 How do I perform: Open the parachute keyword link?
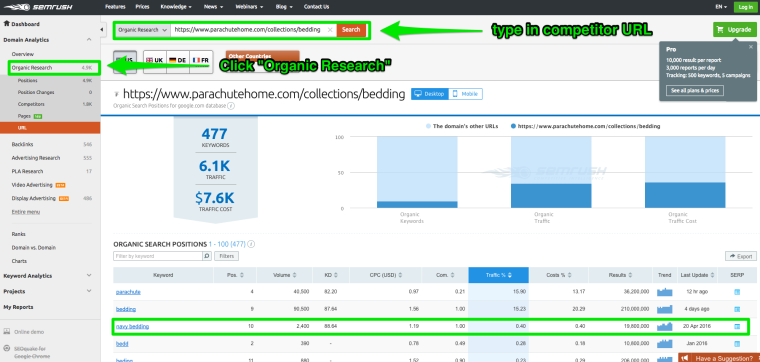(x=128, y=292)
